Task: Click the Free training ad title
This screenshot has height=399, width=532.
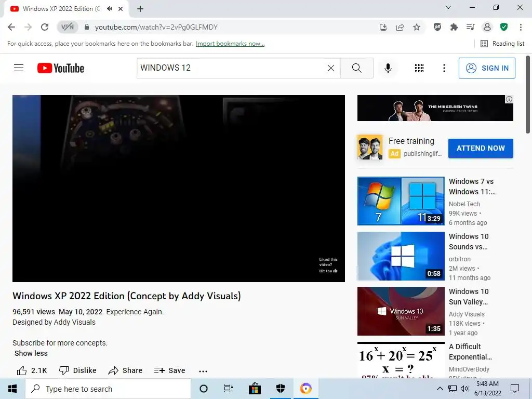Action: pyautogui.click(x=411, y=141)
